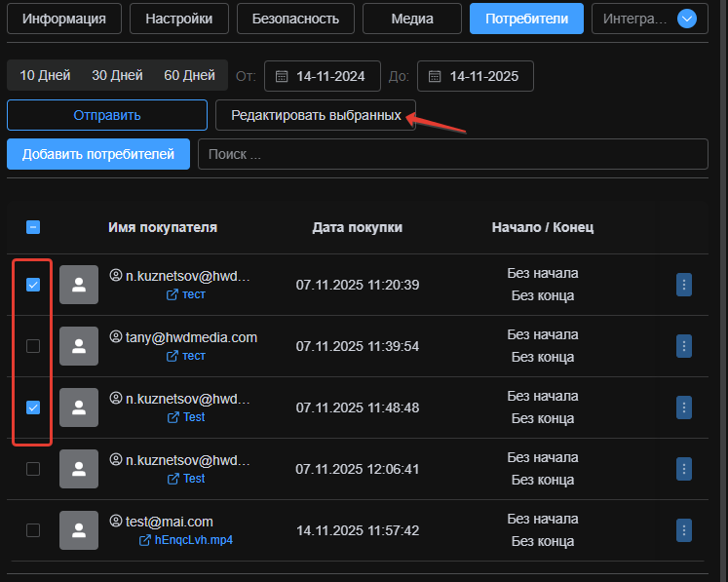Click user icon beside tany@hwdmedia.com
728x582 pixels.
pyautogui.click(x=116, y=336)
